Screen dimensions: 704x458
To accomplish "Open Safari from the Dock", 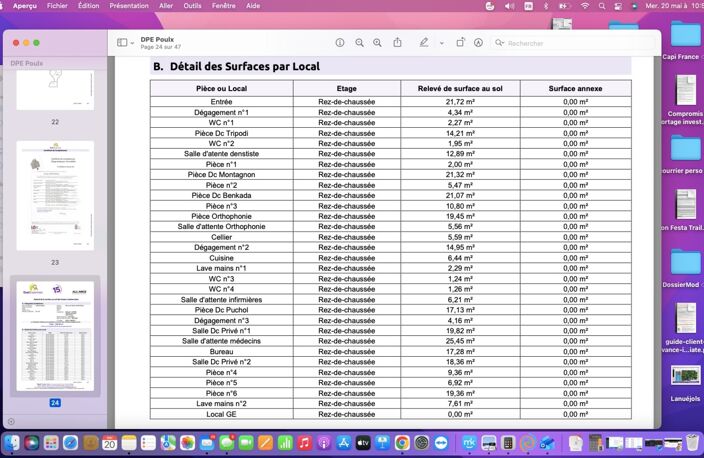I will click(x=70, y=443).
